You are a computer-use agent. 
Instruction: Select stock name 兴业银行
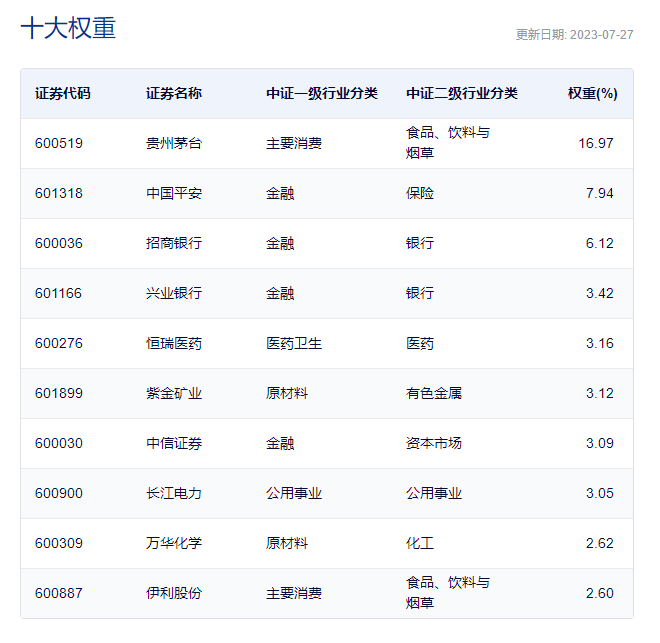(174, 294)
